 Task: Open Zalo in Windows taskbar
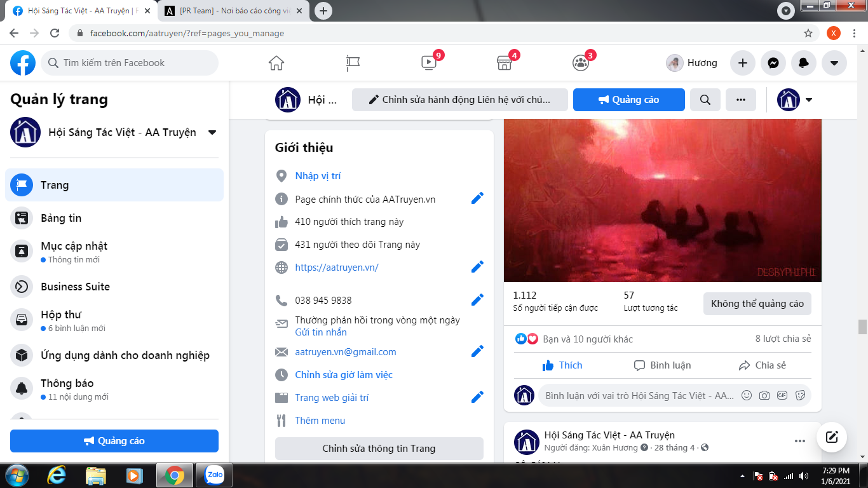click(x=215, y=475)
